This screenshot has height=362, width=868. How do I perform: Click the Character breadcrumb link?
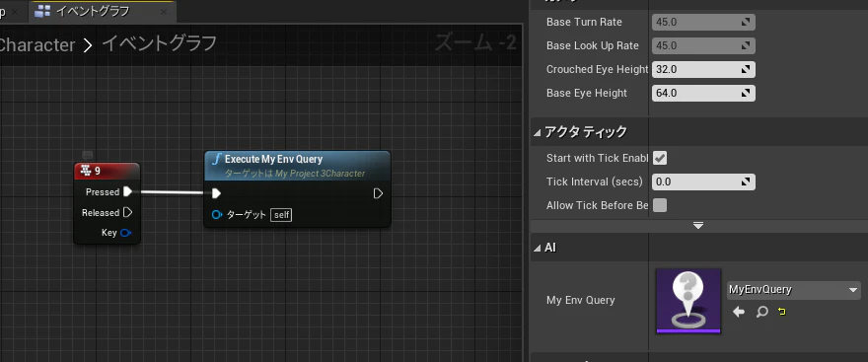37,44
